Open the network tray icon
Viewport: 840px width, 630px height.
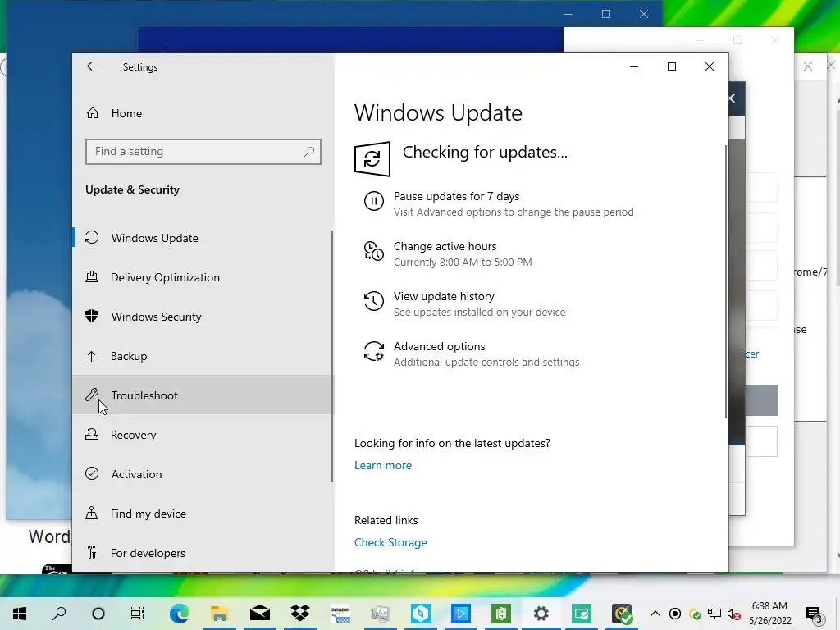(714, 614)
